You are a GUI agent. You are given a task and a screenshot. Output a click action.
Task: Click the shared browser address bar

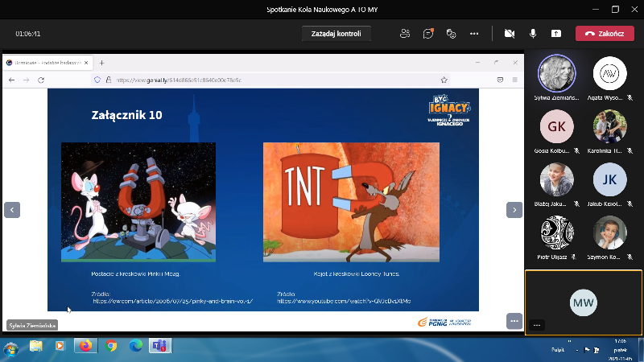tap(271, 80)
